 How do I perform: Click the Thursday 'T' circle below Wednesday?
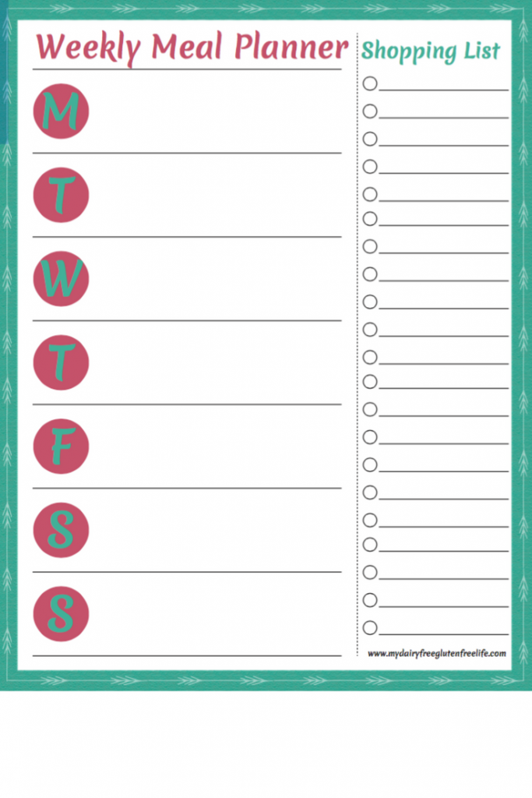click(x=61, y=362)
